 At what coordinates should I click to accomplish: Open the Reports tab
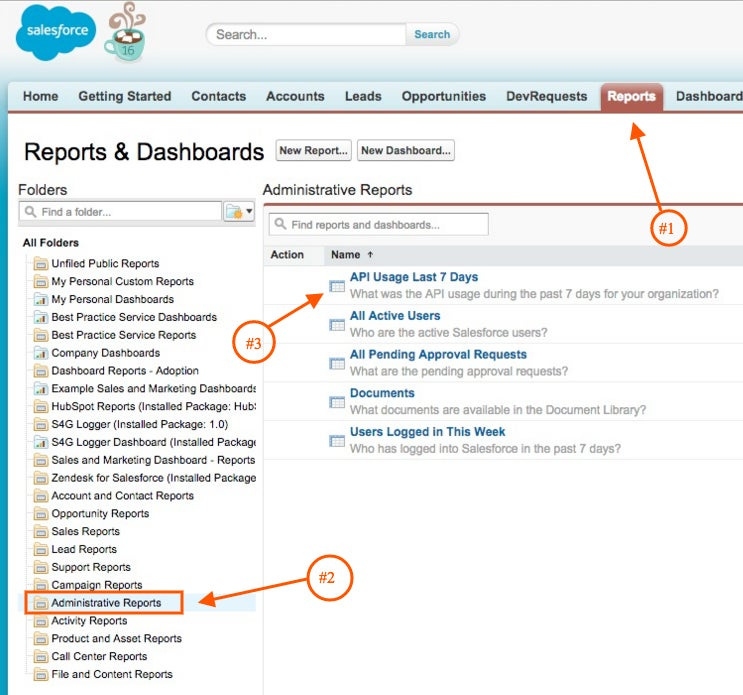(631, 97)
